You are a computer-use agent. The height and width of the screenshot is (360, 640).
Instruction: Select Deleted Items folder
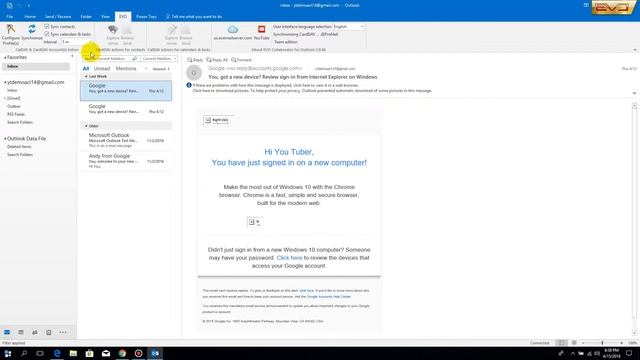tap(19, 147)
